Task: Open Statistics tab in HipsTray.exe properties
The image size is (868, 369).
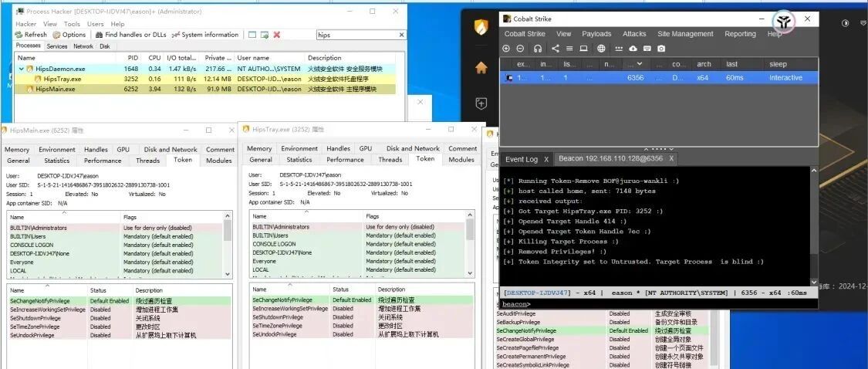Action: pyautogui.click(x=299, y=160)
